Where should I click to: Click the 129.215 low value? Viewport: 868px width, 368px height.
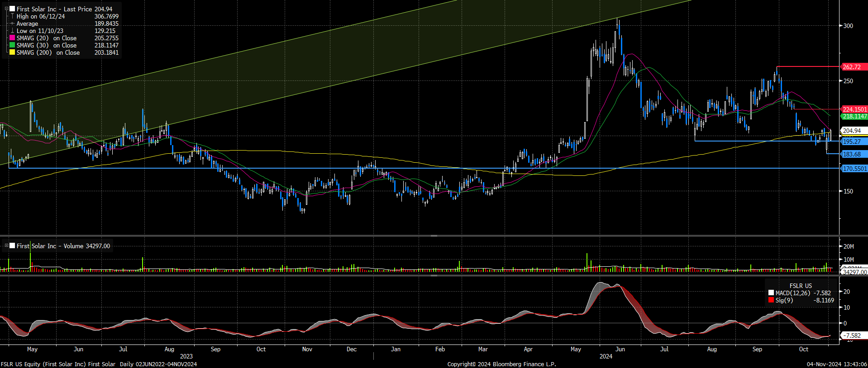pos(105,31)
